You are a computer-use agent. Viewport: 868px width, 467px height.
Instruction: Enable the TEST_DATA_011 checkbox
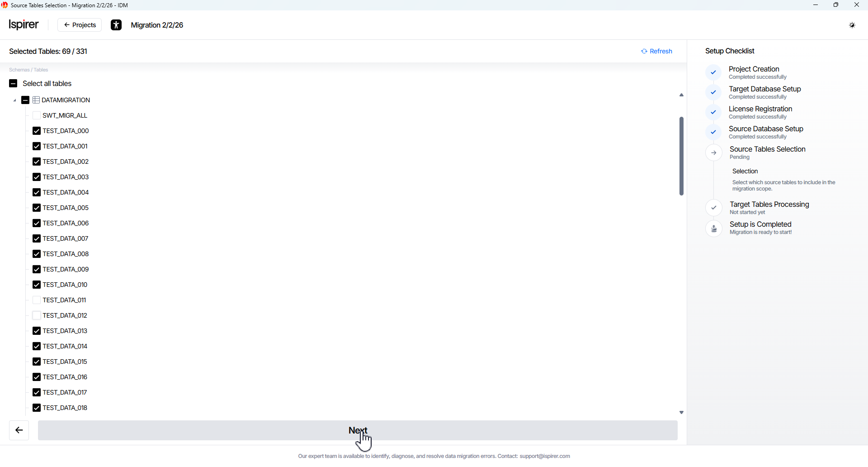pyautogui.click(x=37, y=300)
